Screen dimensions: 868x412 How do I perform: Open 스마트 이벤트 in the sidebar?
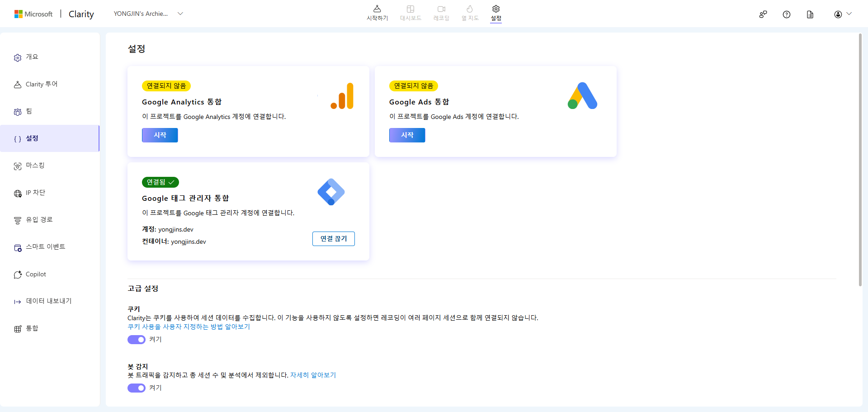tap(50, 247)
